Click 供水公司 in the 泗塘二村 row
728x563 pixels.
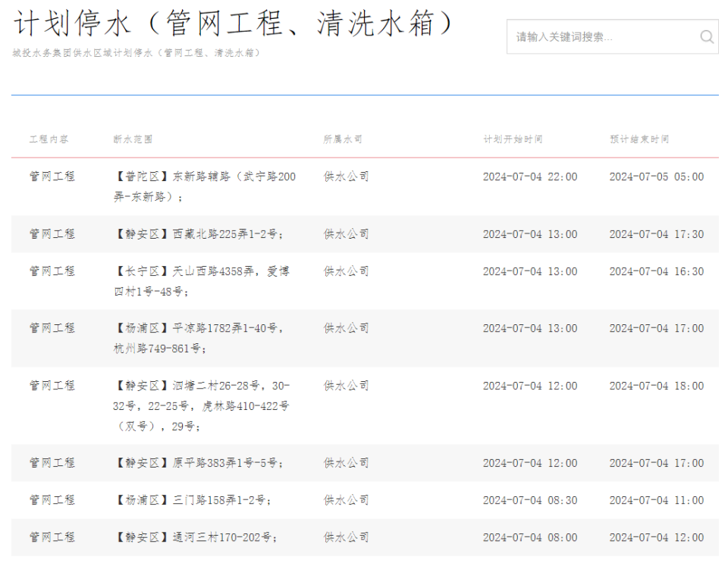[x=347, y=386]
